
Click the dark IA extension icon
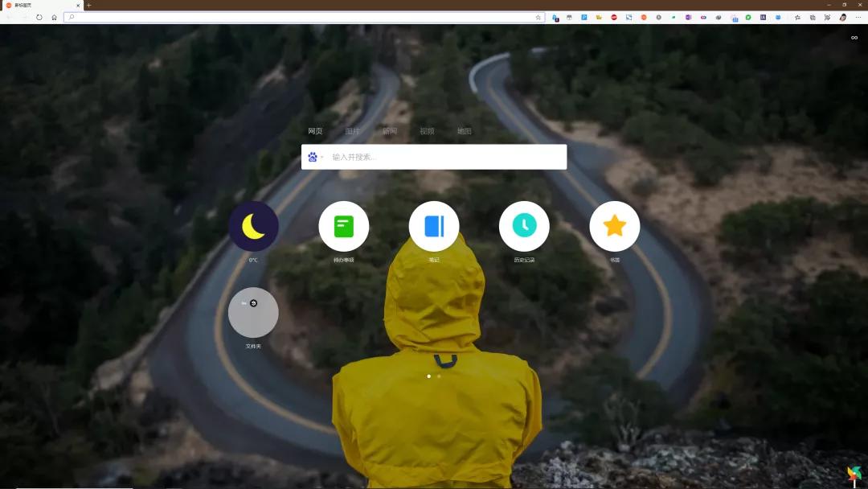[x=763, y=17]
